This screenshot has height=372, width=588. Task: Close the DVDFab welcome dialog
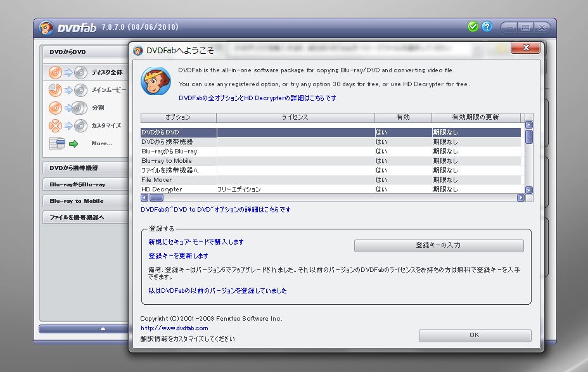pos(525,48)
